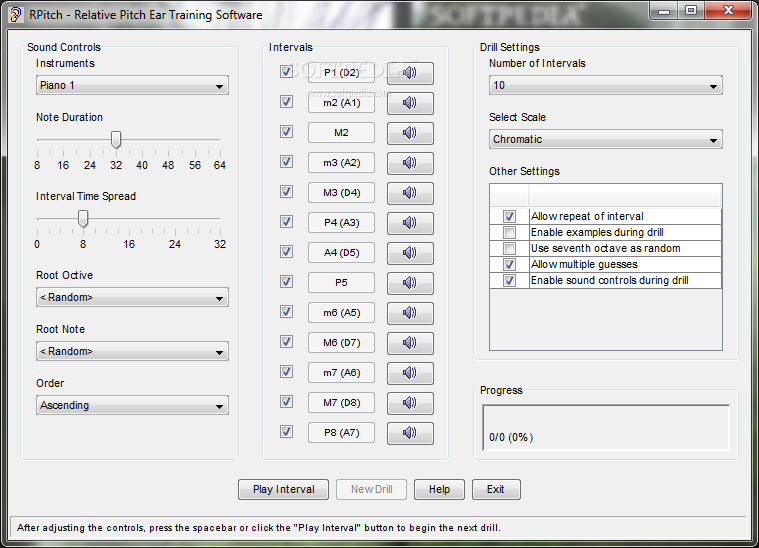This screenshot has height=548, width=759.
Task: Open the Instruments dropdown showing Piano 1
Action: click(132, 86)
